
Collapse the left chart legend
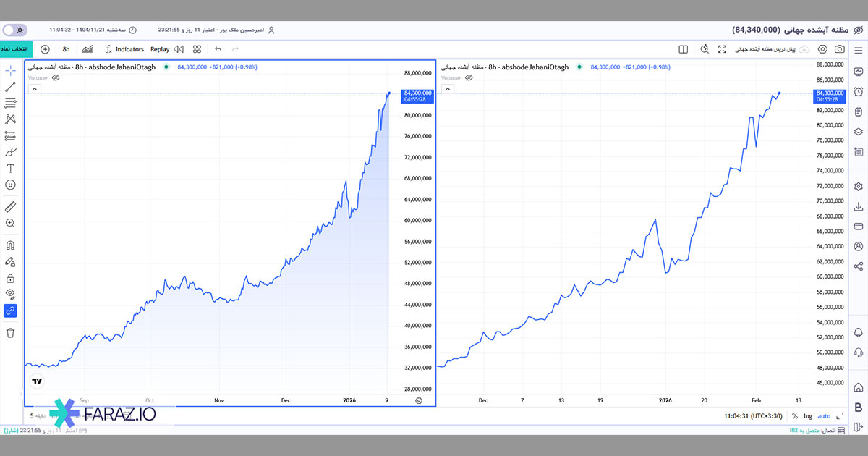[x=35, y=88]
